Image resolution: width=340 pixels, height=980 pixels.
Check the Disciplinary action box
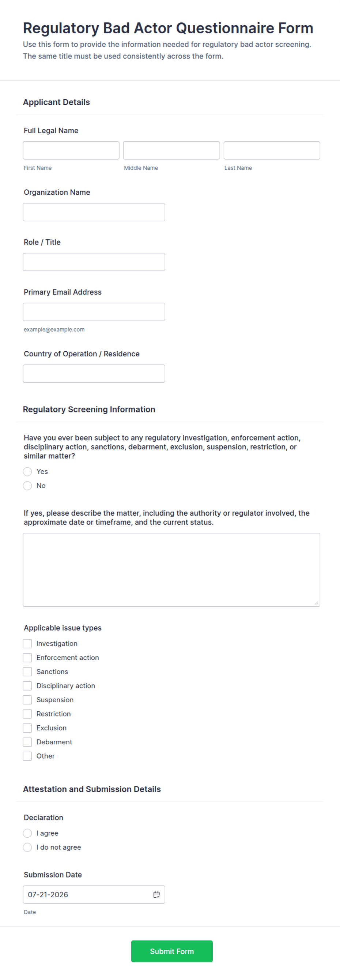(27, 685)
